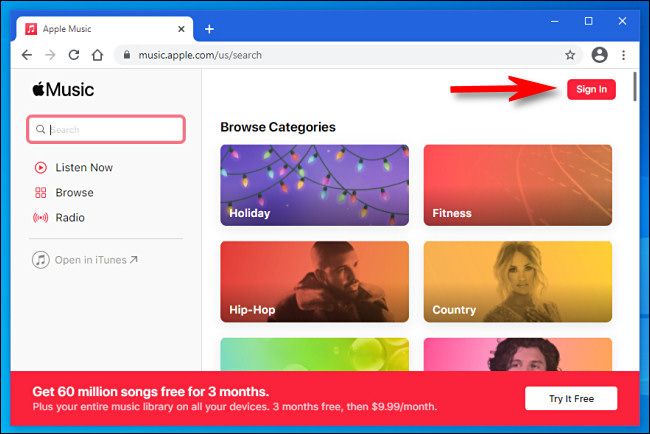Viewport: 650px width, 434px height.
Task: Open the Hip-Hop category card
Action: (x=315, y=282)
